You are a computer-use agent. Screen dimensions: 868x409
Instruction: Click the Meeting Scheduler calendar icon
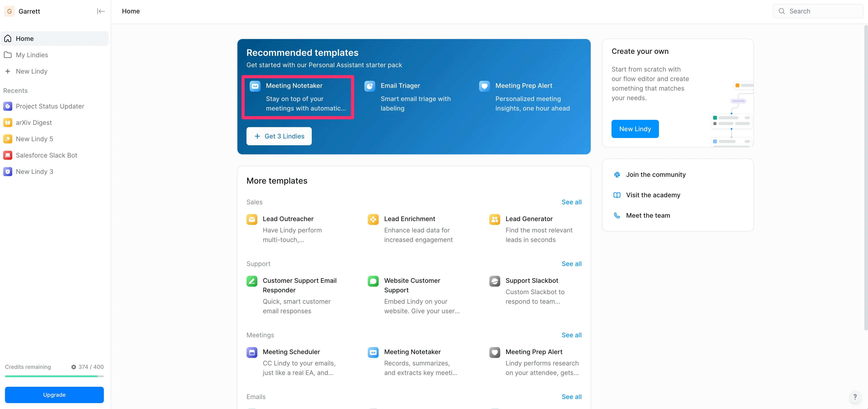[252, 352]
